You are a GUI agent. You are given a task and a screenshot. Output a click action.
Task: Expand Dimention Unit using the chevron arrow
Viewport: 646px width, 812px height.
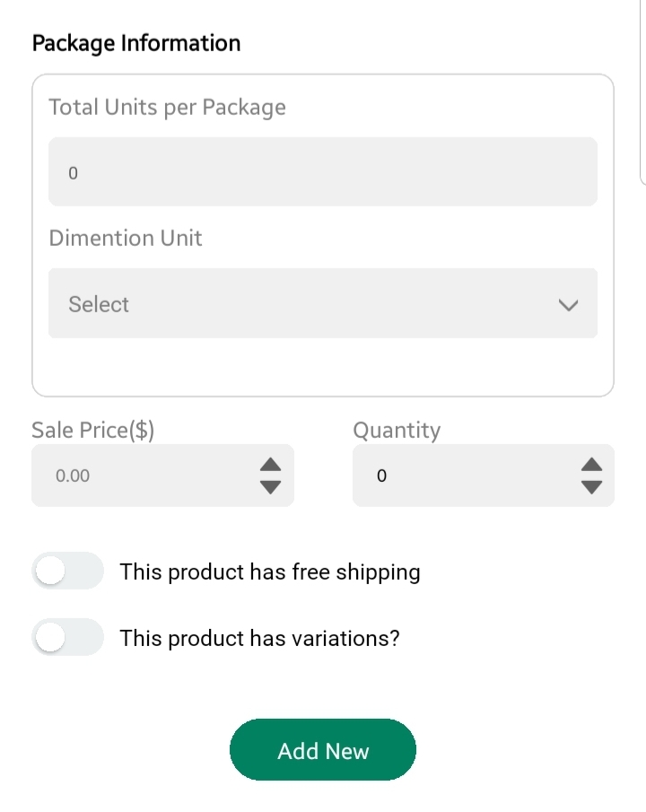coord(568,305)
